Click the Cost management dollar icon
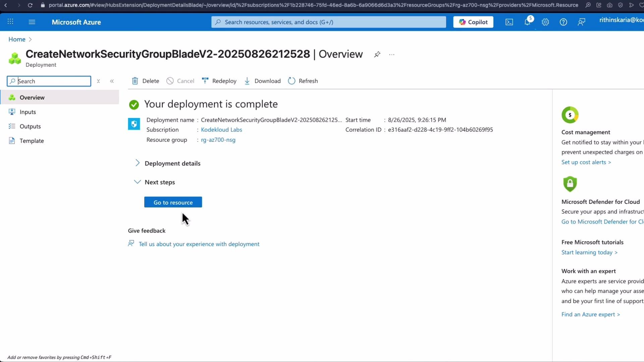Image resolution: width=644 pixels, height=362 pixels. pos(570,115)
